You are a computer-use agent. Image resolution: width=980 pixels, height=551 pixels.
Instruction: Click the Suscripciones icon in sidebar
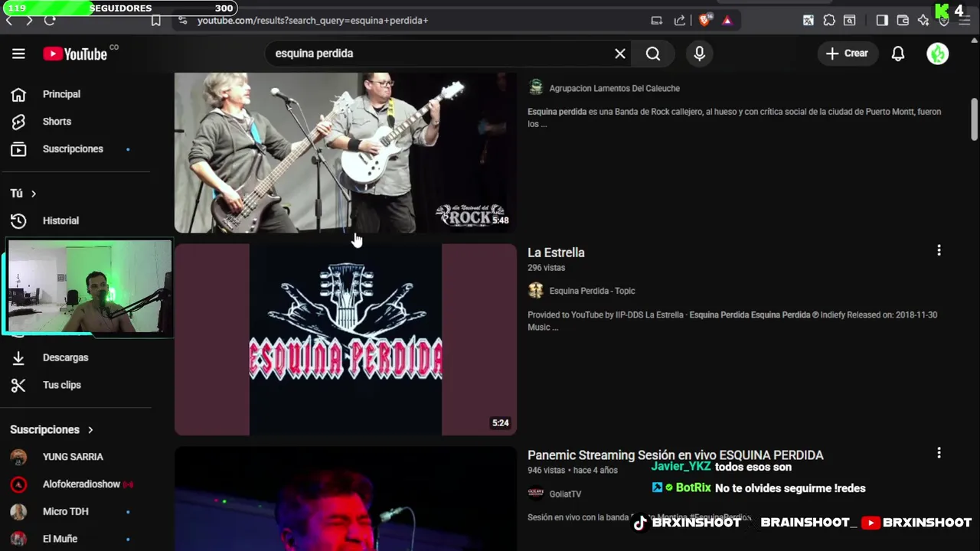(x=18, y=149)
